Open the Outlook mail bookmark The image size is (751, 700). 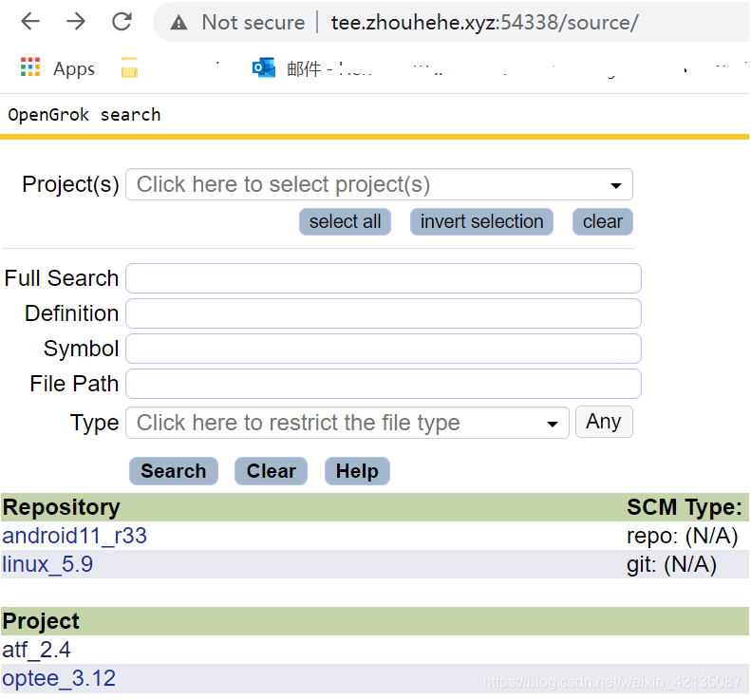tap(264, 67)
